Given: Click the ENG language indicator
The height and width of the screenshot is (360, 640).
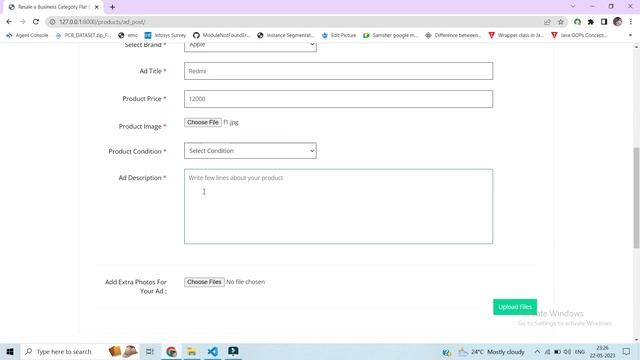Looking at the screenshot, I should [580, 351].
